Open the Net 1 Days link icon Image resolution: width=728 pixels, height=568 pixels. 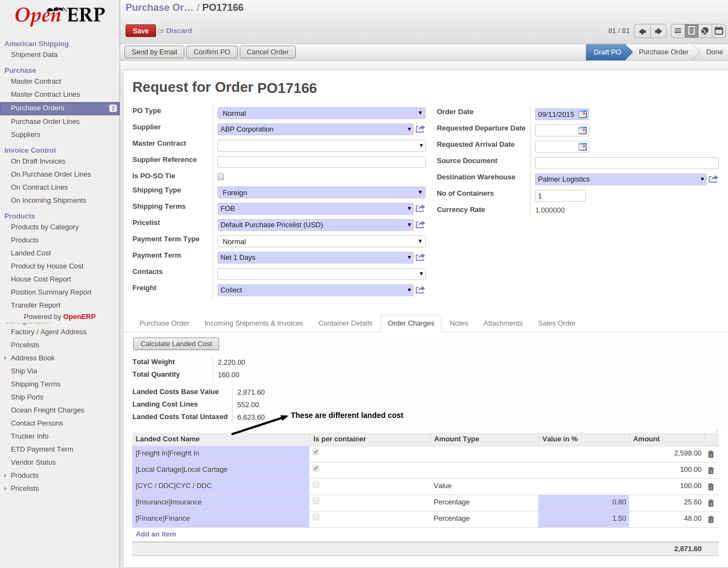click(420, 258)
